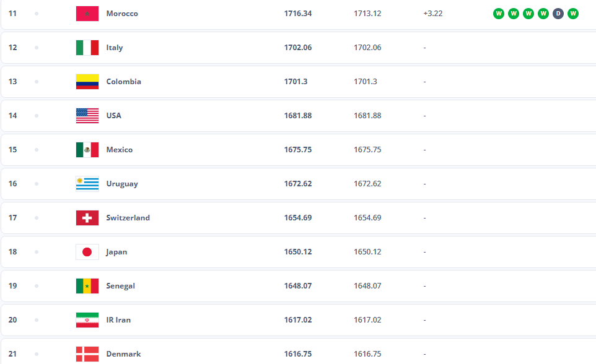Click the Mexico flag icon

87,150
